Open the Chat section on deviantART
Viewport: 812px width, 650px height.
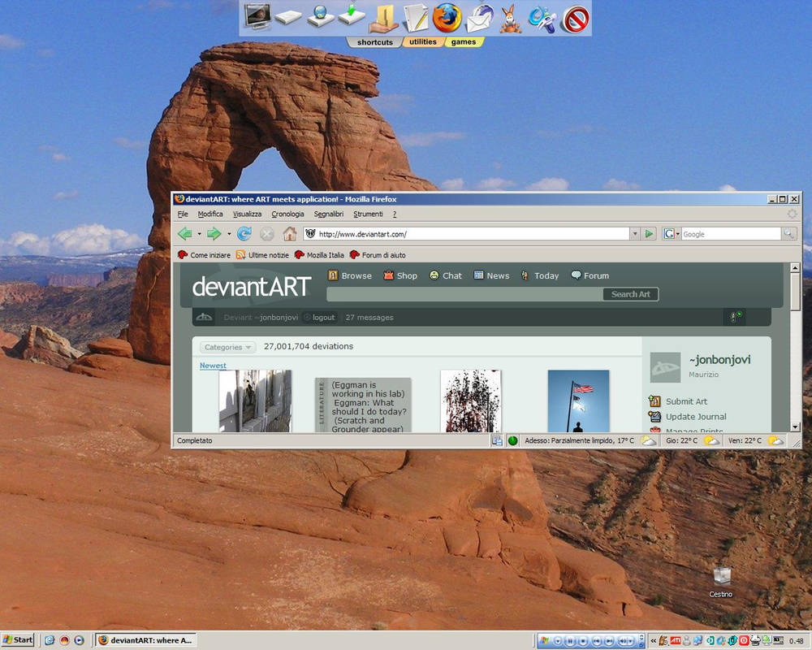[x=445, y=275]
